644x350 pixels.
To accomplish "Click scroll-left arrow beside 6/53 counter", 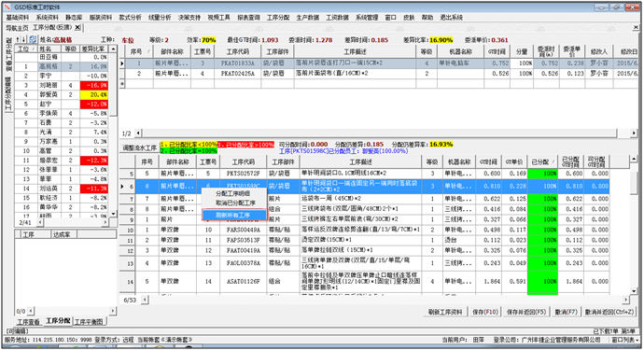I will pos(145,300).
